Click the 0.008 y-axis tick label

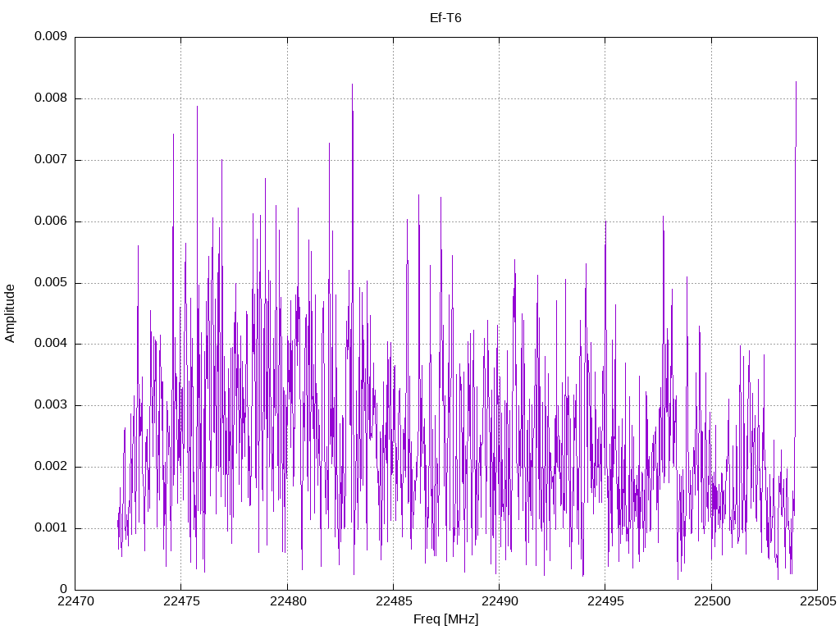[51, 98]
